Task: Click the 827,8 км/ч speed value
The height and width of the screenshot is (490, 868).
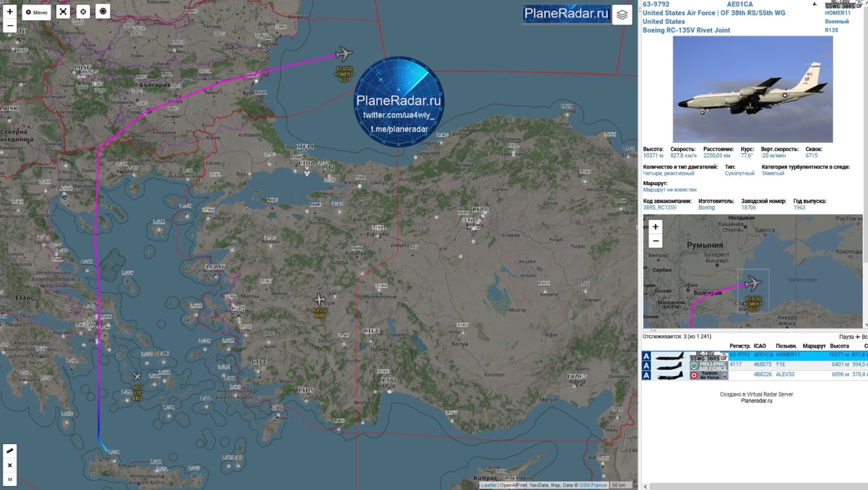Action: coord(683,156)
